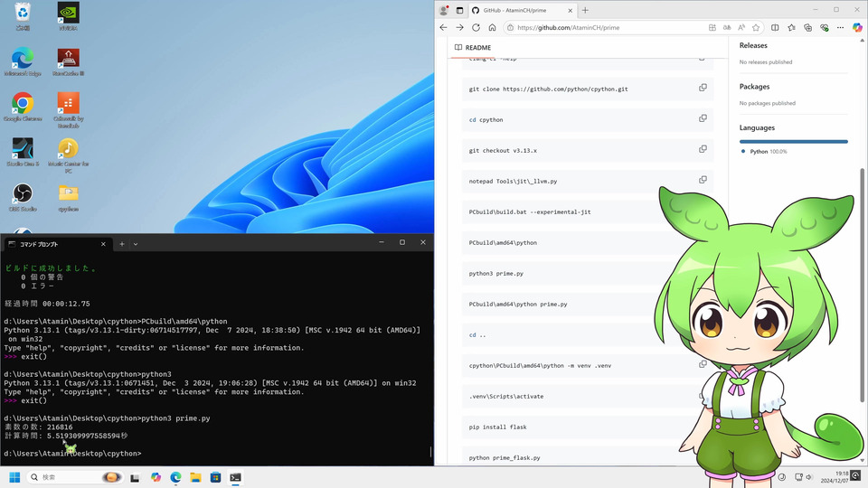Click 'PCbuild\build.bat --experimental-jit' code line
The height and width of the screenshot is (488, 868).
[530, 211]
